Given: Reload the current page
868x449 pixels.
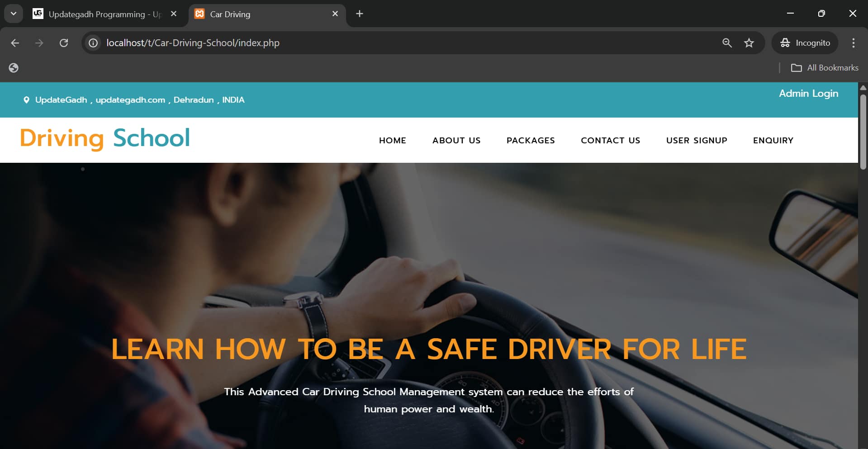Looking at the screenshot, I should pos(64,43).
